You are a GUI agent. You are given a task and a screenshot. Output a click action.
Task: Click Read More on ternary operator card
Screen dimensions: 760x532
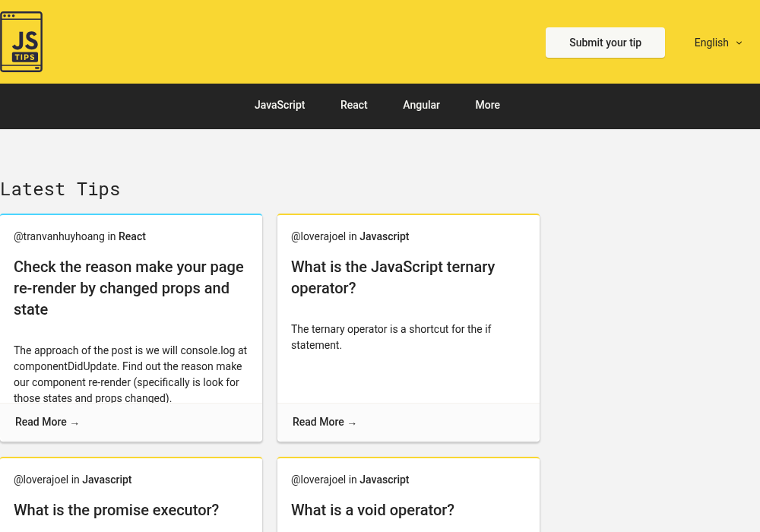point(324,422)
